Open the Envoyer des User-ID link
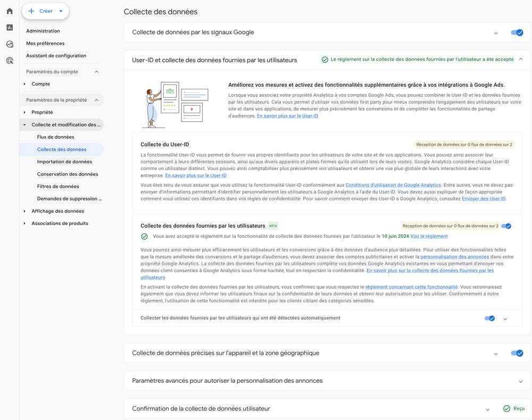Viewport: 532px width, 420px height. pyautogui.click(x=484, y=199)
